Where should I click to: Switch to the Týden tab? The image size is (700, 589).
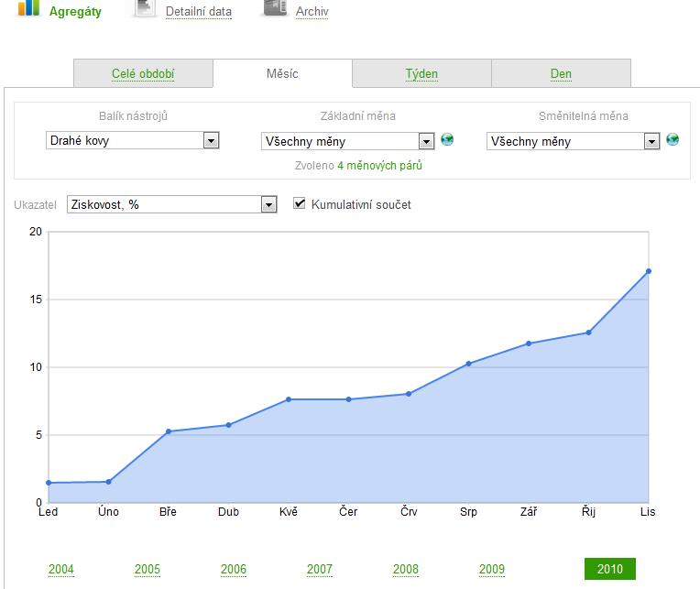point(421,74)
